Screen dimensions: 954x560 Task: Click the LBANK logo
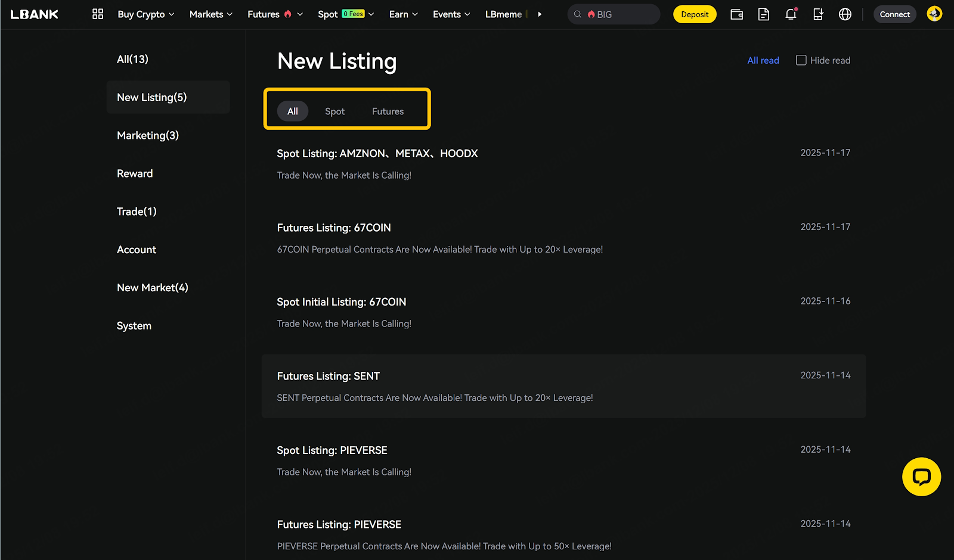tap(35, 14)
